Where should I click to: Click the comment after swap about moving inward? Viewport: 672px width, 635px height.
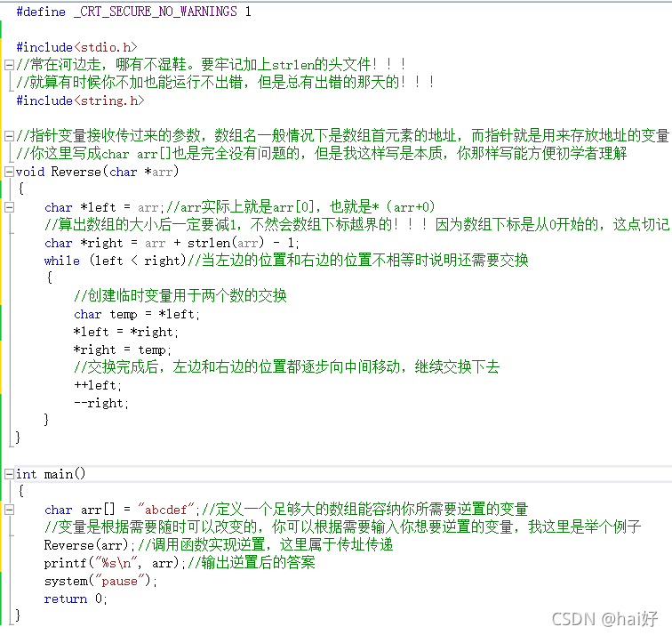[286, 367]
